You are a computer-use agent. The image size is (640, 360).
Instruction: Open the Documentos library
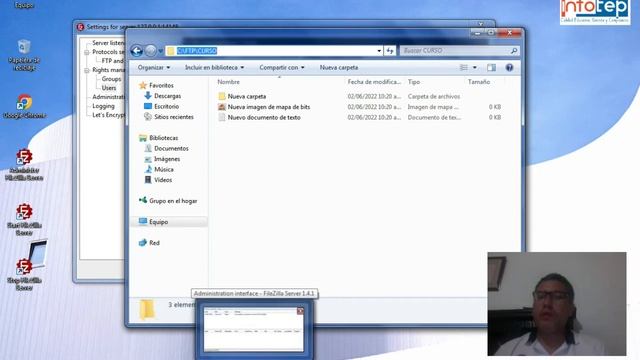171,149
